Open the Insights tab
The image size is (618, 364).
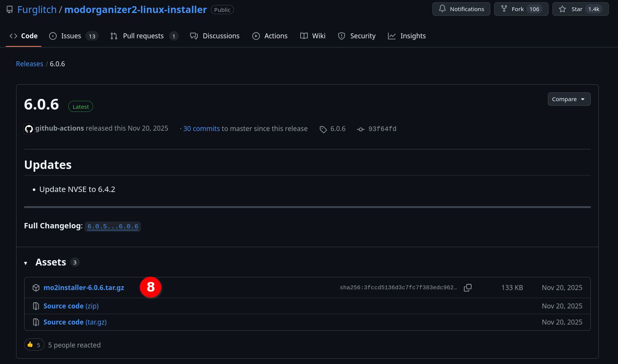point(407,36)
